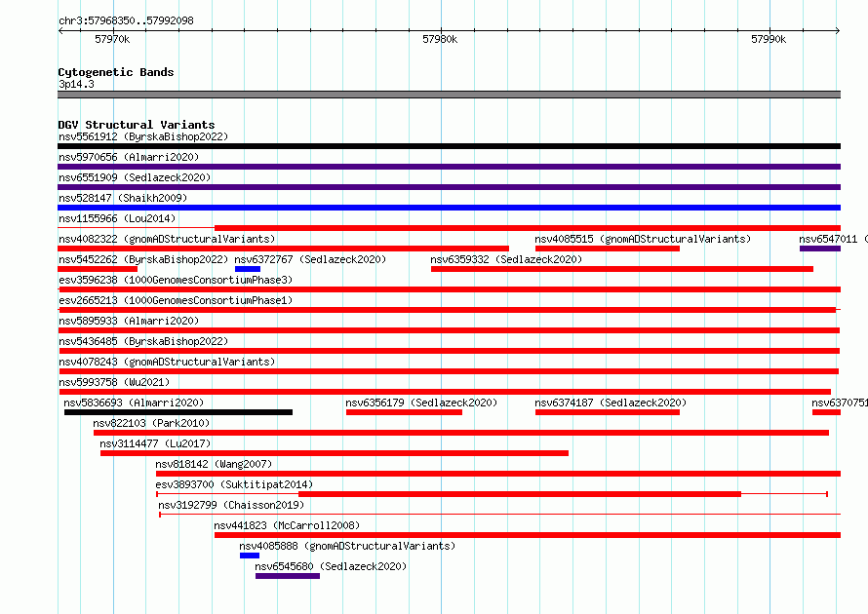Select nsv441823 (McCarroll2008) label
868x614 pixels.
coord(287,525)
